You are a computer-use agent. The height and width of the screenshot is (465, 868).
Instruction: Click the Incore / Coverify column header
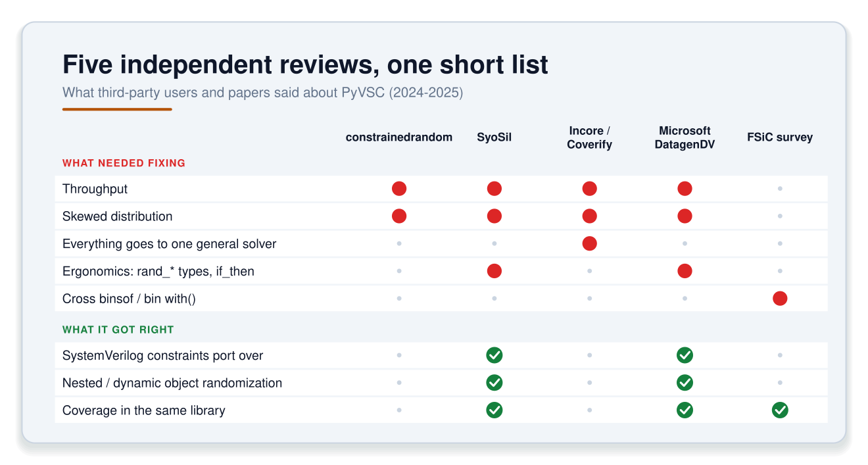click(x=590, y=137)
